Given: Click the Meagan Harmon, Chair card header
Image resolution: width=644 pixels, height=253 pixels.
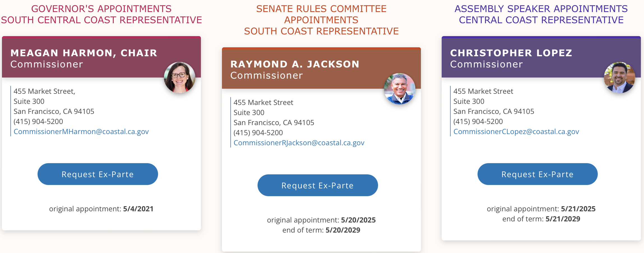Looking at the screenshot, I should tap(84, 53).
